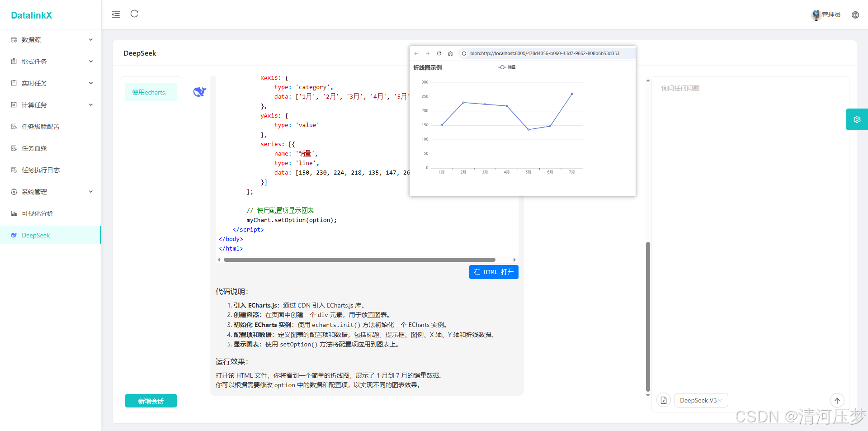Click the browser forward arrow in preview
This screenshot has height=431, width=868.
click(x=428, y=53)
